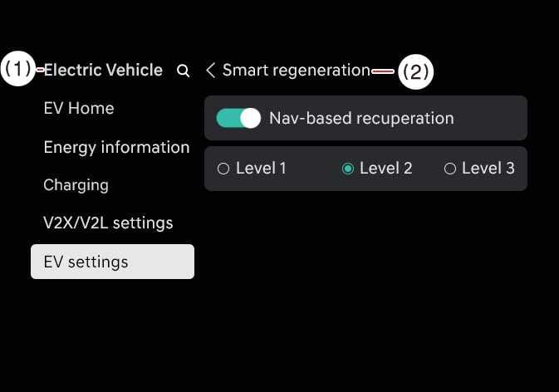
Task: Open Energy information menu item
Action: tap(116, 147)
